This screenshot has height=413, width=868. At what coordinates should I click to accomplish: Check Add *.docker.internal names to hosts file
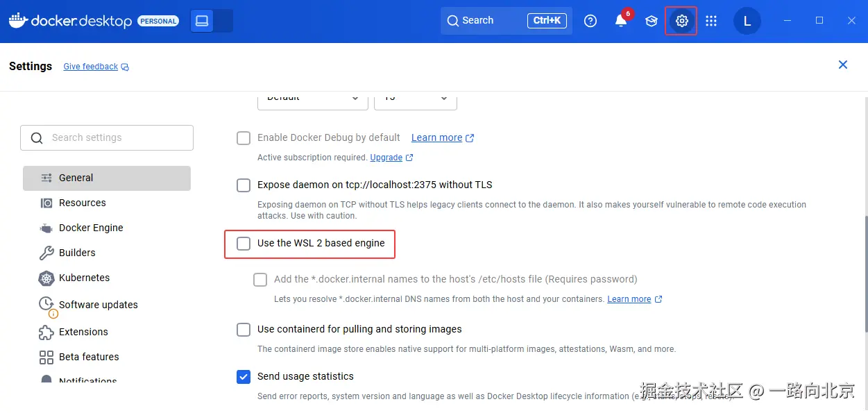coord(260,280)
